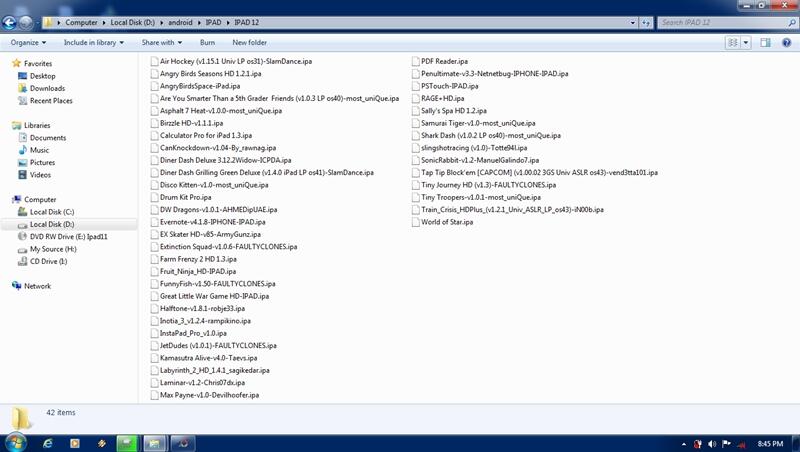The width and height of the screenshot is (800, 452).
Task: Click the change view icon
Action: (x=733, y=42)
